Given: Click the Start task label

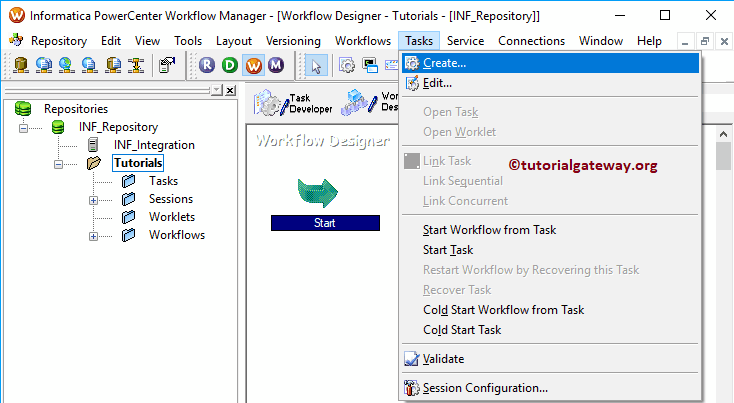Looking at the screenshot, I should pyautogui.click(x=325, y=223).
